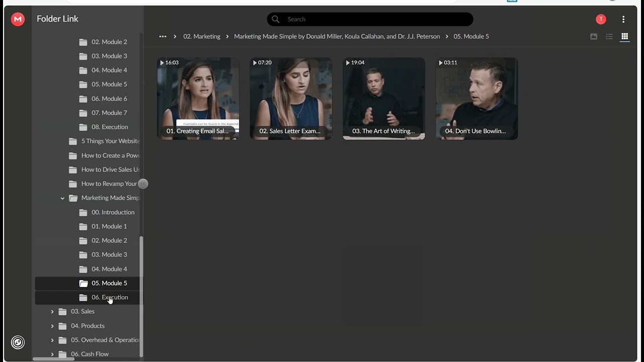
Task: Collapse the sidebar using the round handle
Action: [x=143, y=184]
